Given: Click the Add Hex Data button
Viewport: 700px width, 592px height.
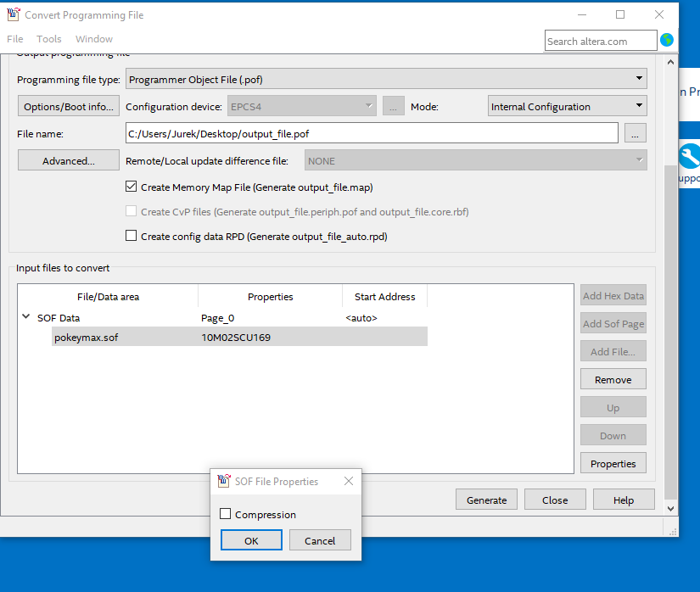Looking at the screenshot, I should coord(613,295).
